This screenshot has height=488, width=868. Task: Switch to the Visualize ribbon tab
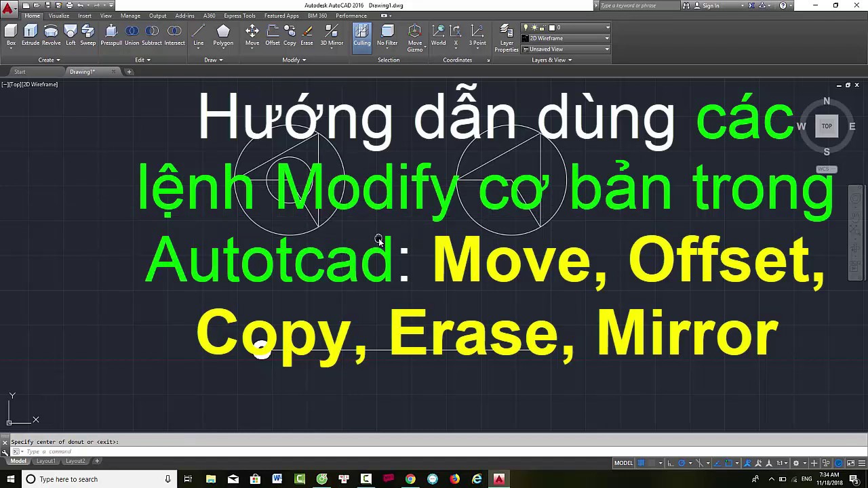(59, 16)
